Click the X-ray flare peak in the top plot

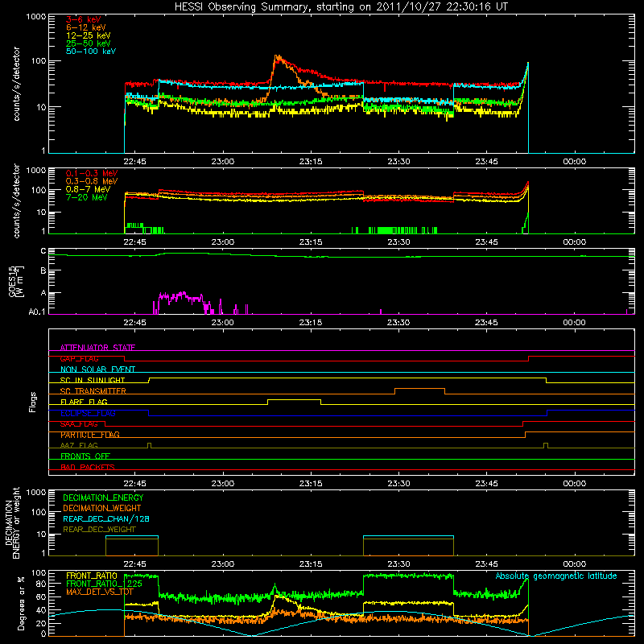[278, 58]
